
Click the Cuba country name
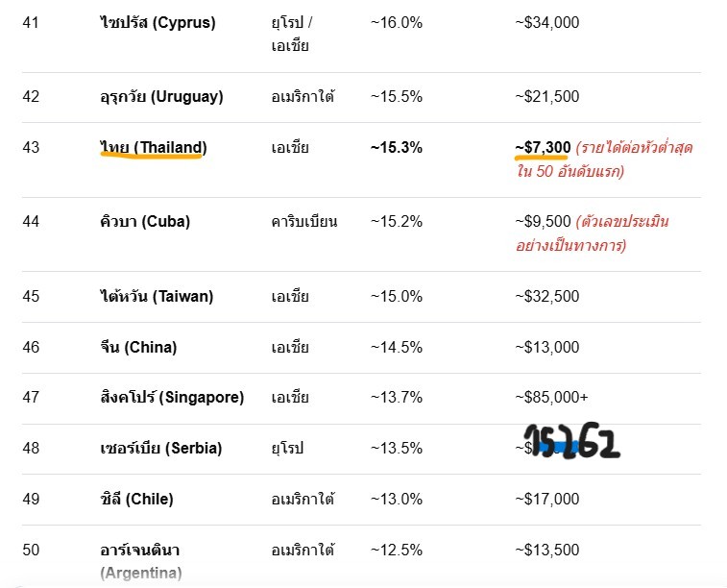point(145,221)
